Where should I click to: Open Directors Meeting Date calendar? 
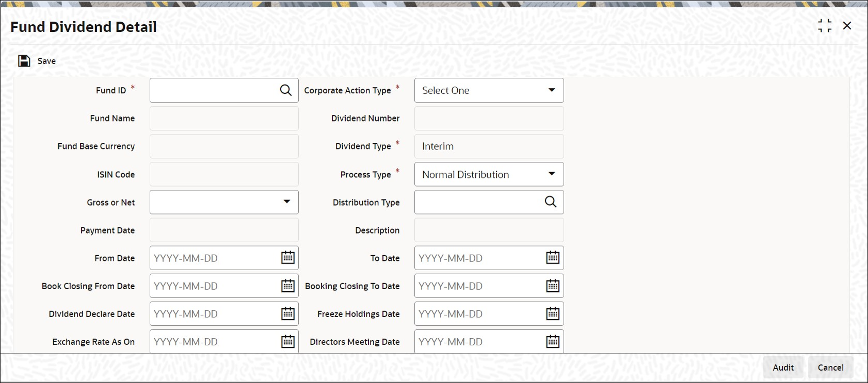click(553, 341)
